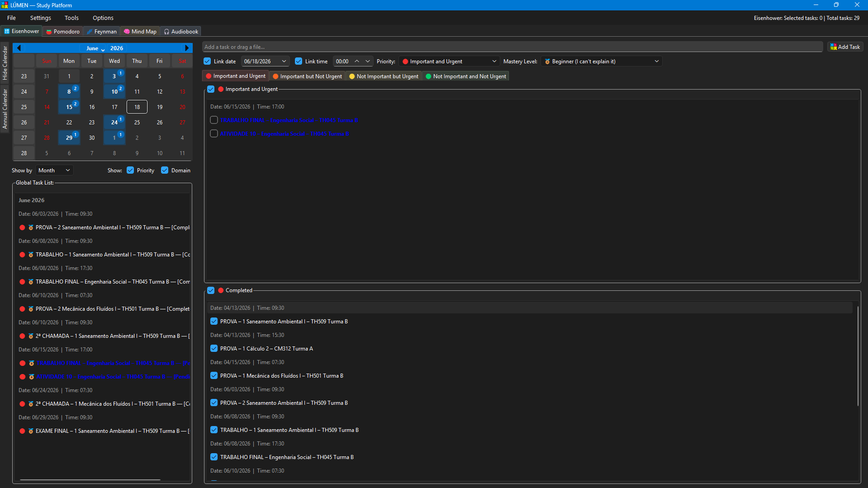Screen dimensions: 868x488
Task: Open the File menu
Action: tap(11, 18)
